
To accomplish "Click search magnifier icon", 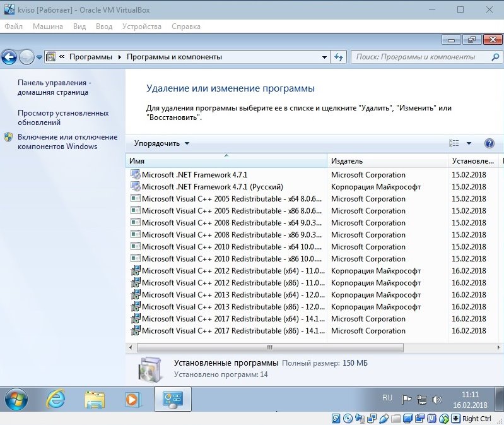I will click(x=495, y=57).
